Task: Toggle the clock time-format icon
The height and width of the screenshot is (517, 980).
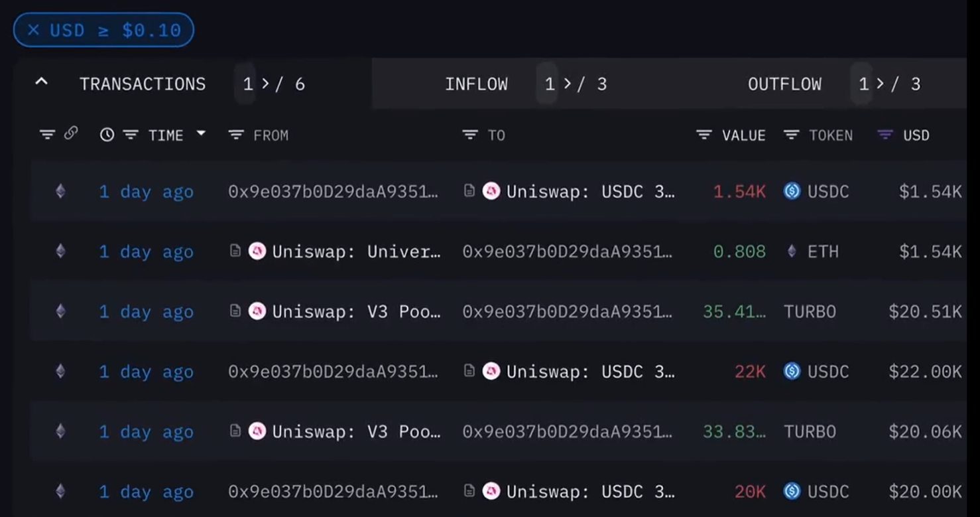Action: [107, 135]
